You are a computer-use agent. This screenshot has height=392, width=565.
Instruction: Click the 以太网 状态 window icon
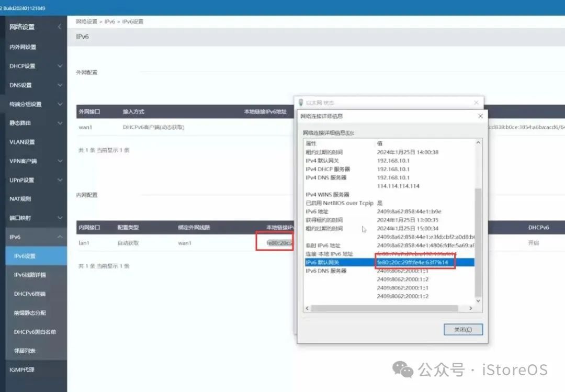tap(301, 103)
